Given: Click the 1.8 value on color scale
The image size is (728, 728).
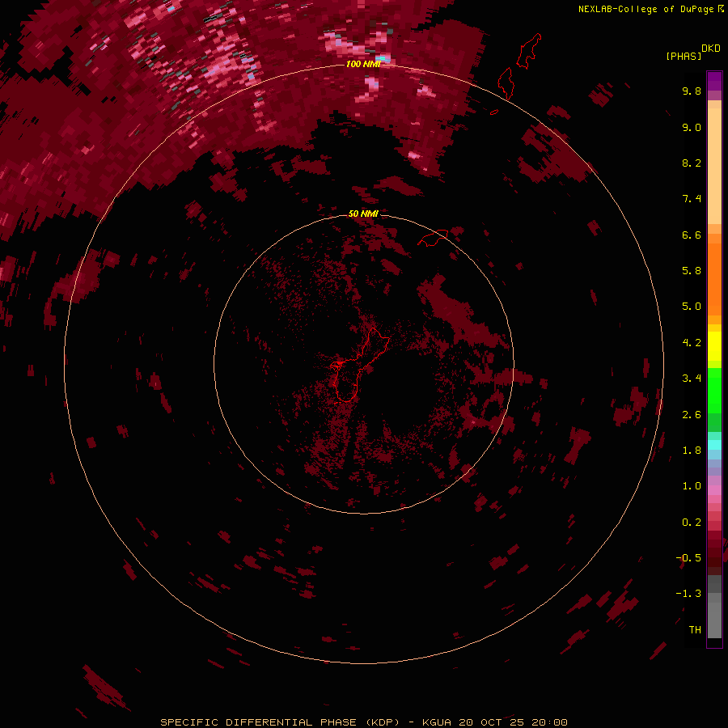Looking at the screenshot, I should pos(692,451).
